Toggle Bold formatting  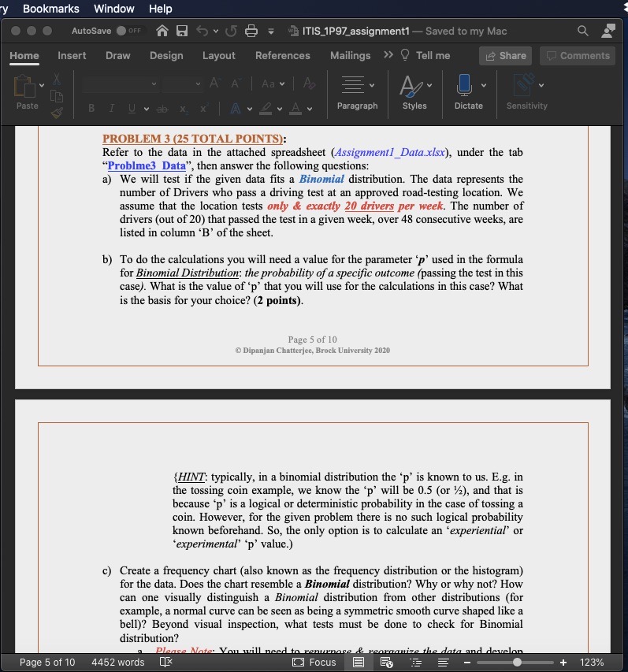[91, 109]
